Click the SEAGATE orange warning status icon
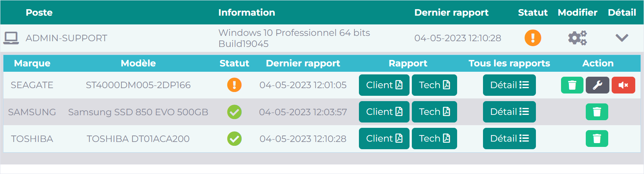The width and height of the screenshot is (644, 174). [x=234, y=85]
